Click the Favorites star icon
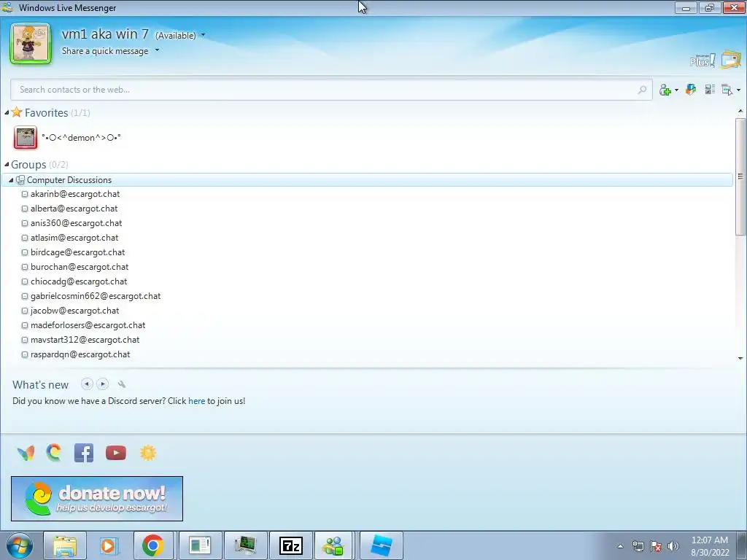The width and height of the screenshot is (747, 560). [17, 112]
